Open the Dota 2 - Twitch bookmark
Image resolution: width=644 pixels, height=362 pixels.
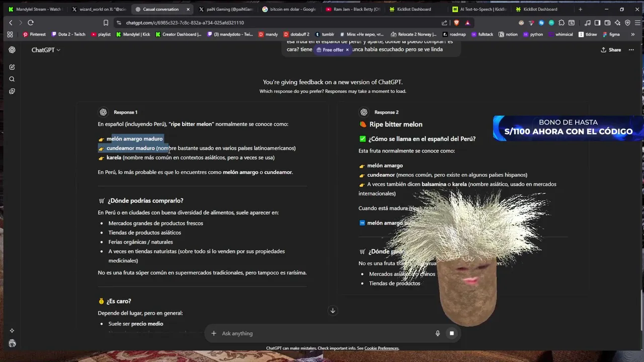68,34
